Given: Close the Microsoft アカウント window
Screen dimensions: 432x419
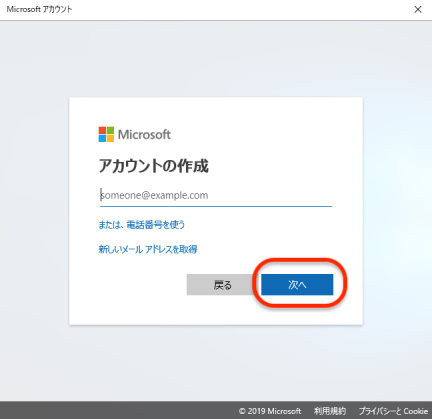Looking at the screenshot, I should (x=418, y=9).
